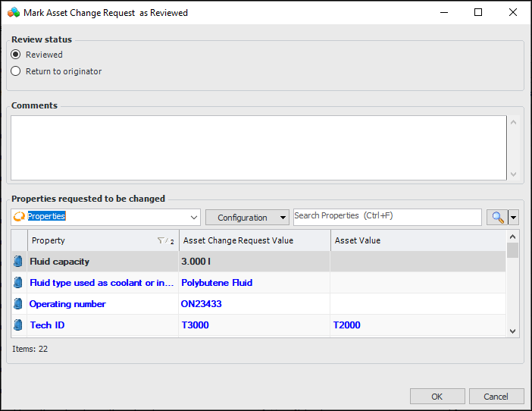
Task: Click the Operating number row icon
Action: tap(18, 304)
